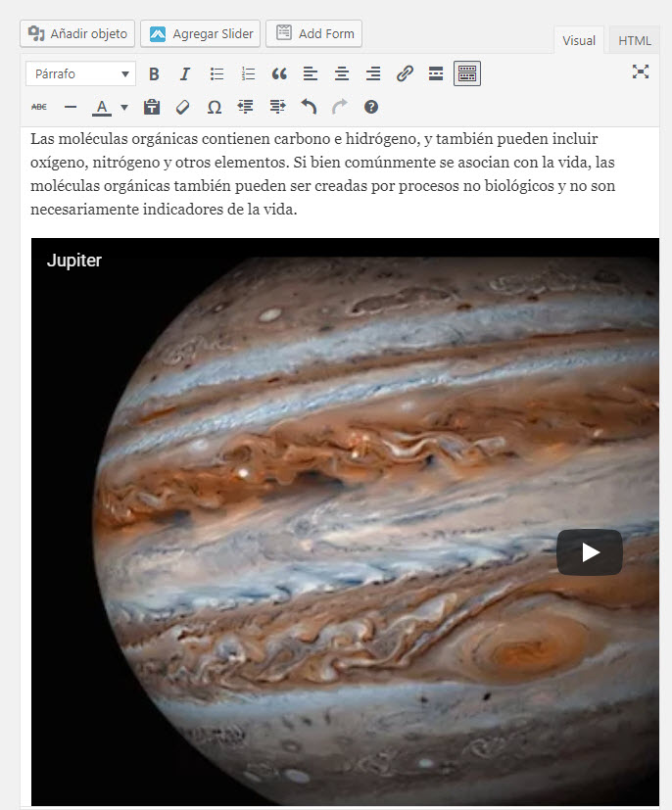672x810 pixels.
Task: Click the paste as text clipboard icon
Action: coord(151,107)
